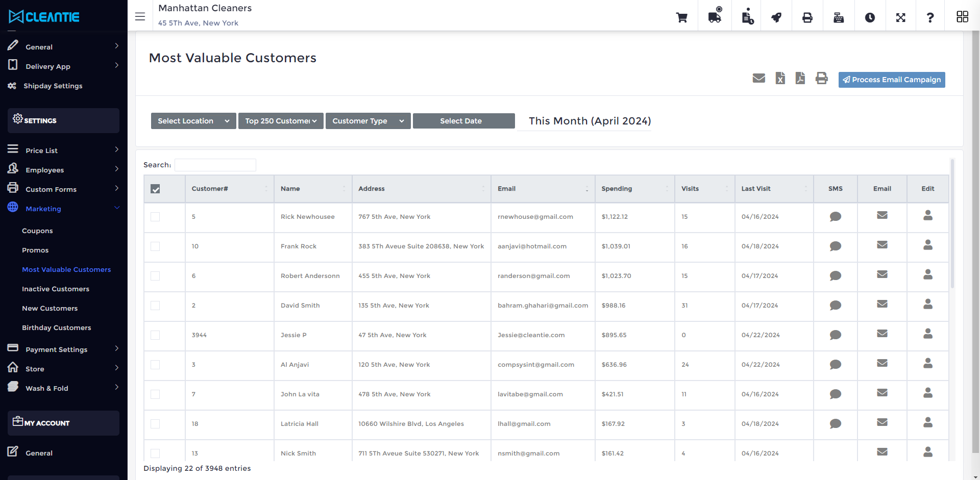Open Shipday Settings
The height and width of the screenshot is (480, 980).
point(53,86)
